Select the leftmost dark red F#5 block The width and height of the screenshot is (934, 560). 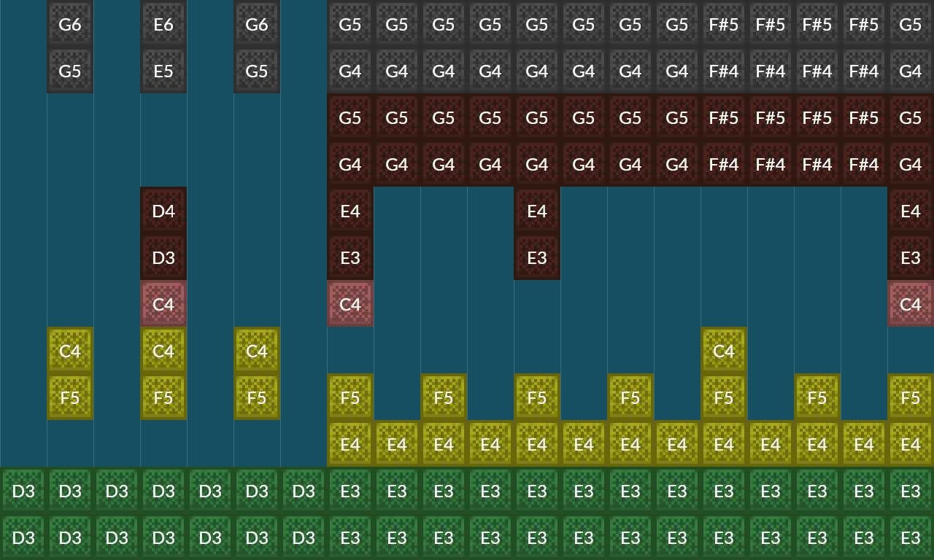(724, 117)
